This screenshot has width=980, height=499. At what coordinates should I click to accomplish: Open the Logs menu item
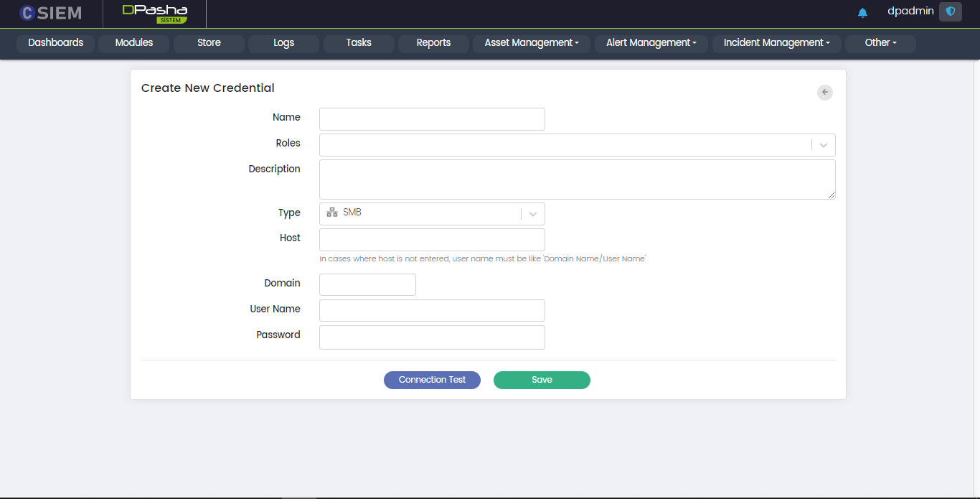pyautogui.click(x=283, y=43)
